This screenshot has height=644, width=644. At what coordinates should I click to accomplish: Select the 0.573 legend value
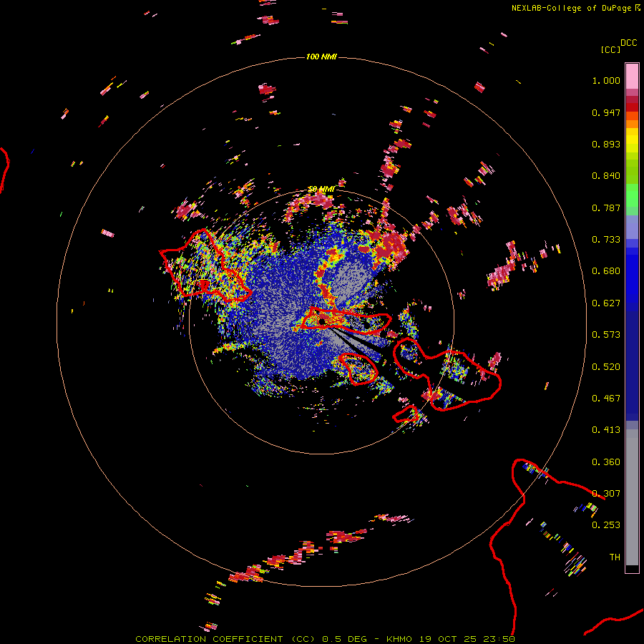tap(606, 335)
